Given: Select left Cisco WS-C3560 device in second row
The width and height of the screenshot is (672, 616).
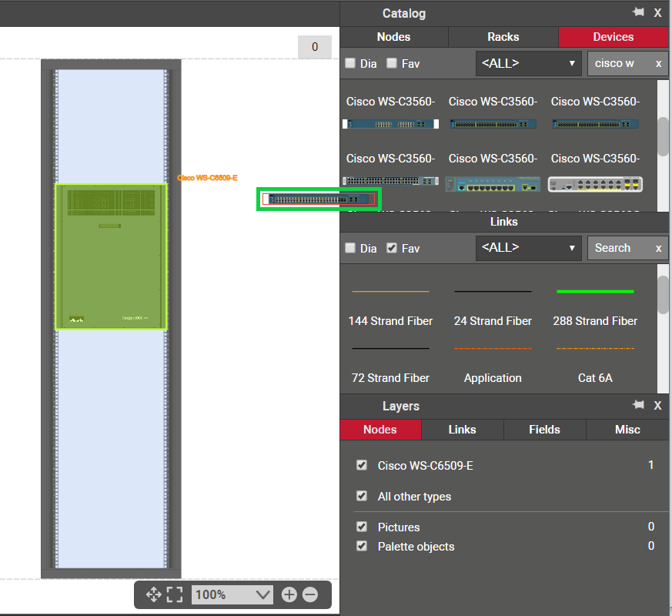Looking at the screenshot, I should click(x=390, y=181).
